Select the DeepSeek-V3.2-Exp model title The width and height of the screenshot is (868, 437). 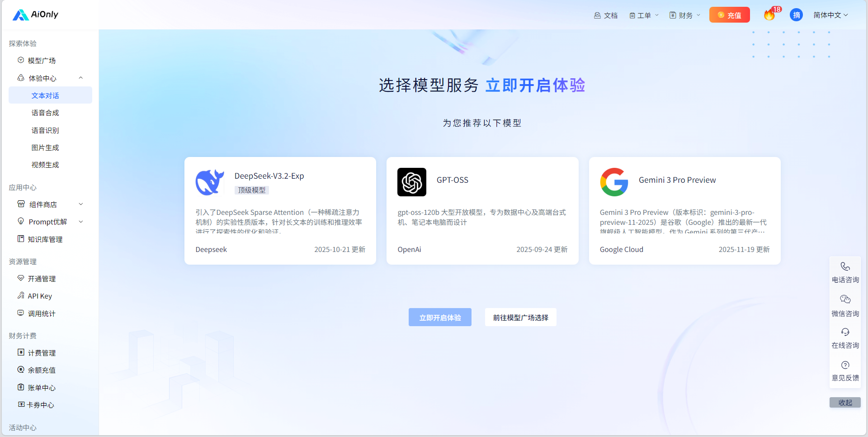[269, 176]
